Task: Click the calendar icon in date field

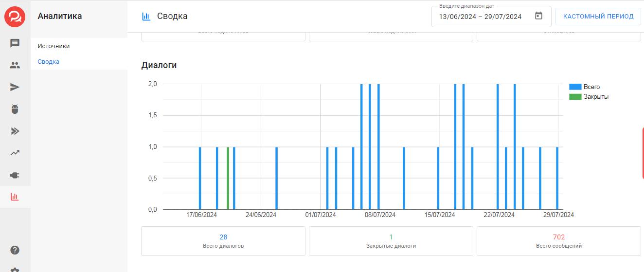Action: point(538,16)
